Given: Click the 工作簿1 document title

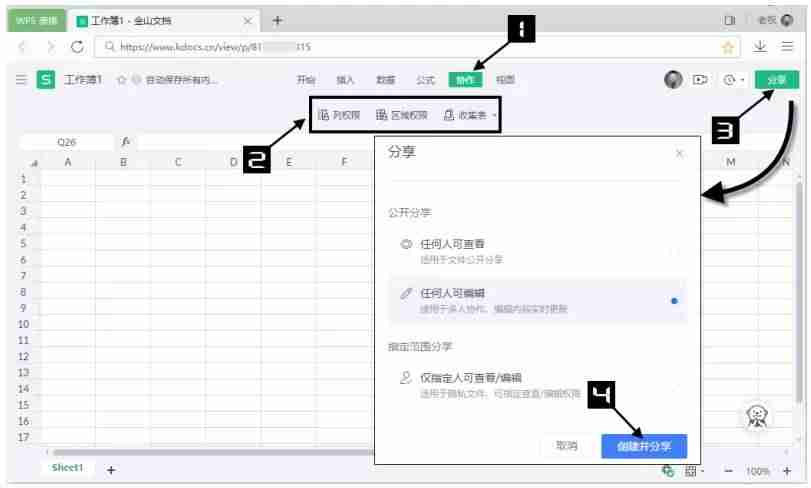Looking at the screenshot, I should coord(83,80).
